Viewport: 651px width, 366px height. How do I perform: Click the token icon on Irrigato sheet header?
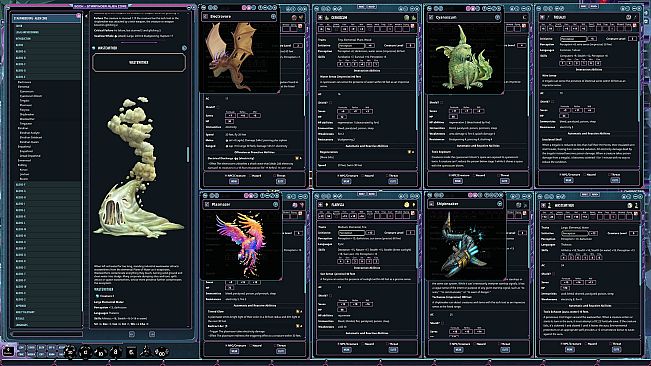point(629,17)
